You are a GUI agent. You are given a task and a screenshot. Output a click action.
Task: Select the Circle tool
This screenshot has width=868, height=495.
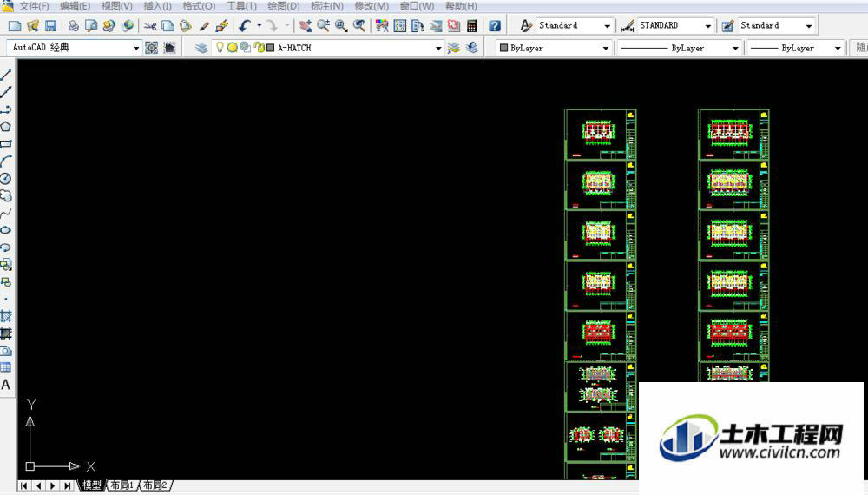pyautogui.click(x=5, y=178)
